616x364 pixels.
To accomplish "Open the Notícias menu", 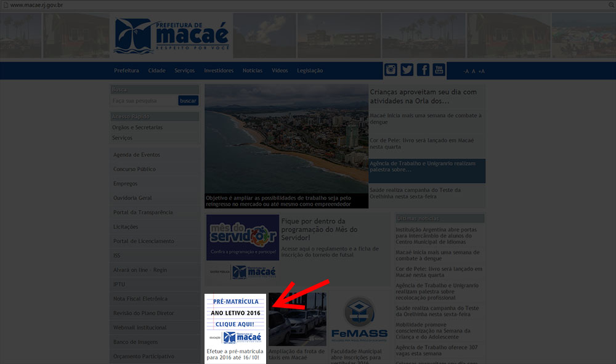I will 252,71.
